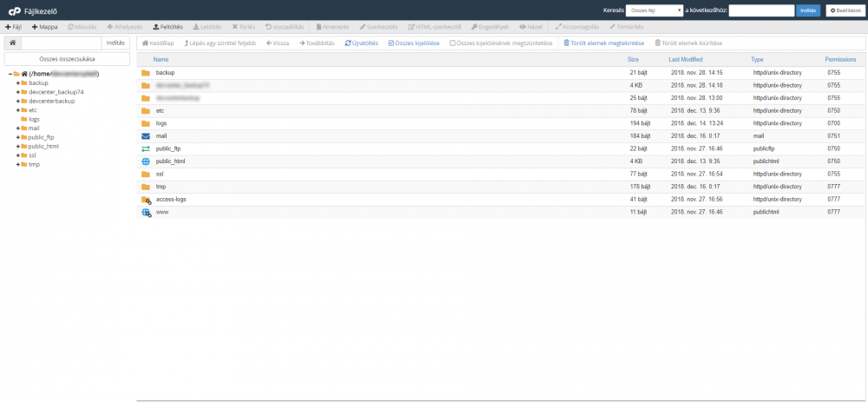The width and height of the screenshot is (868, 402).
Task: Expand the backup folder in tree
Action: point(17,83)
